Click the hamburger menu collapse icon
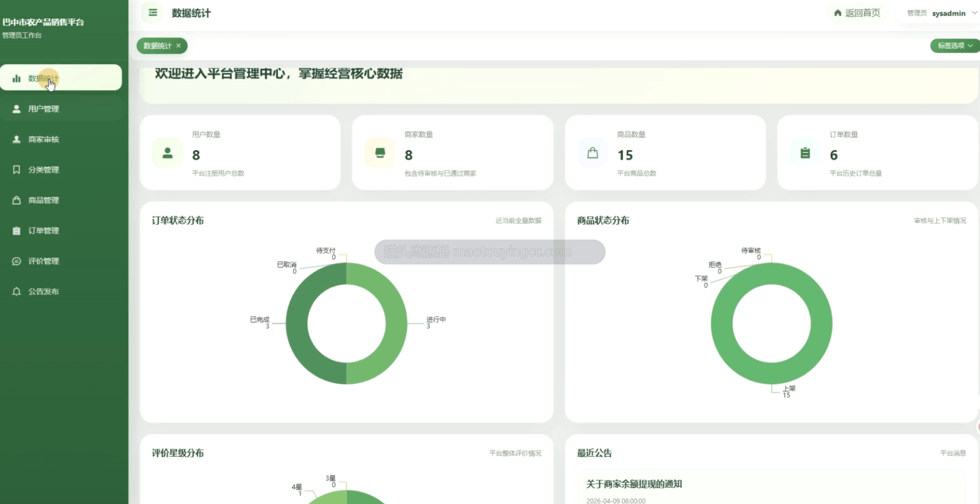Image resolution: width=980 pixels, height=504 pixels. pyautogui.click(x=153, y=12)
